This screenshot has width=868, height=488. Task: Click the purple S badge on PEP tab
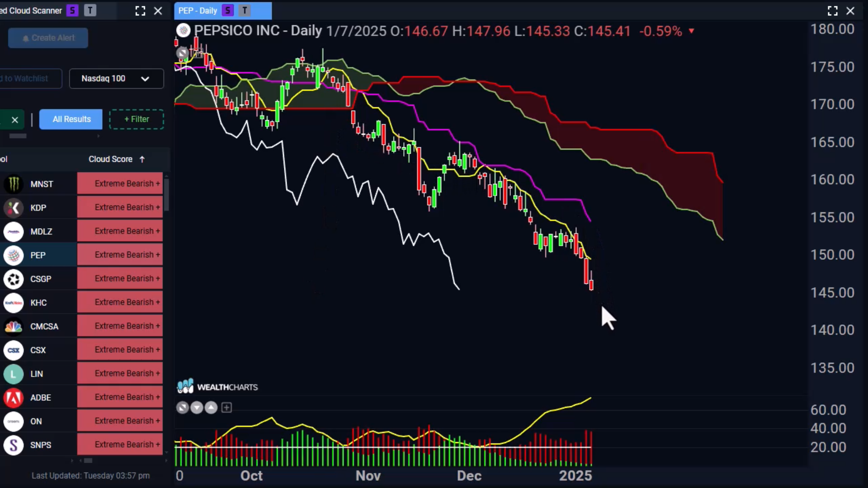click(x=228, y=10)
